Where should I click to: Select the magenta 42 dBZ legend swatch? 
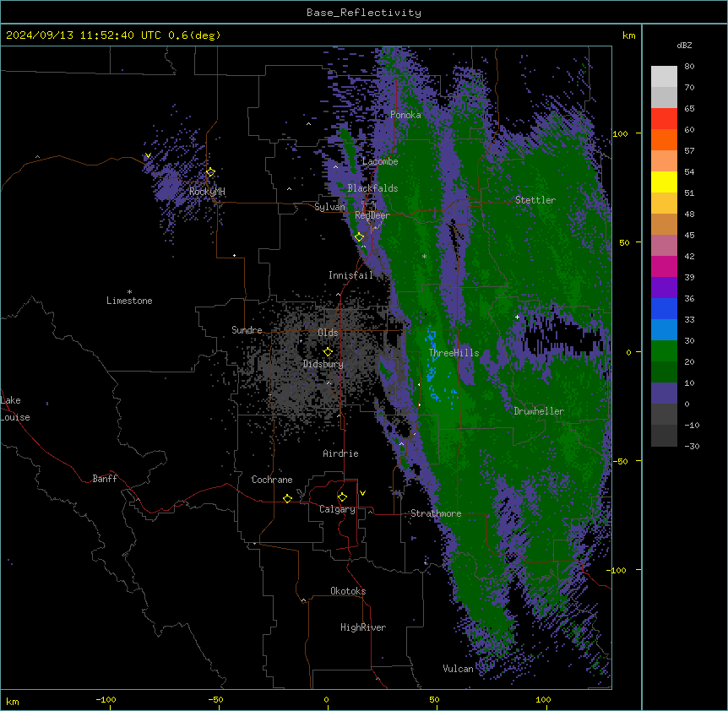point(664,266)
